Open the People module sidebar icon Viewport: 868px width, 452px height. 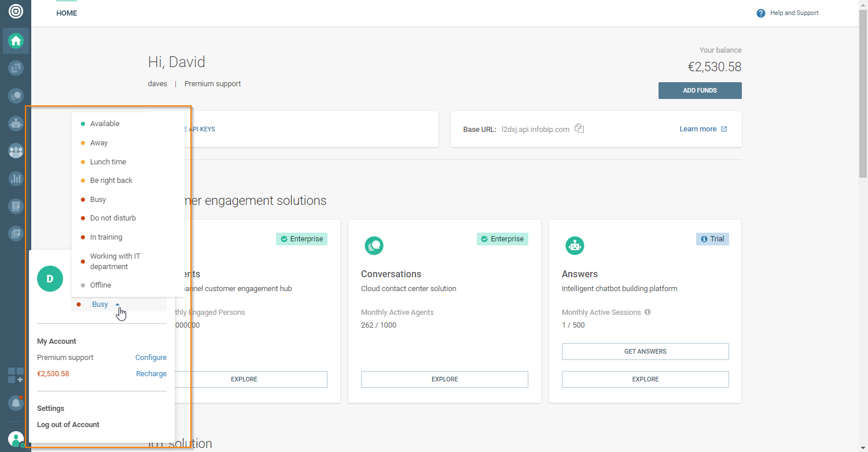tap(16, 151)
